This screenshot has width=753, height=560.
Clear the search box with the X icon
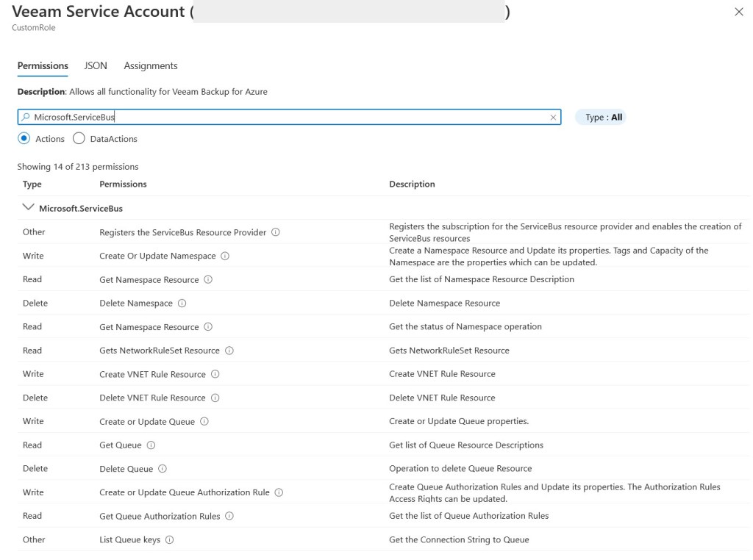[554, 117]
